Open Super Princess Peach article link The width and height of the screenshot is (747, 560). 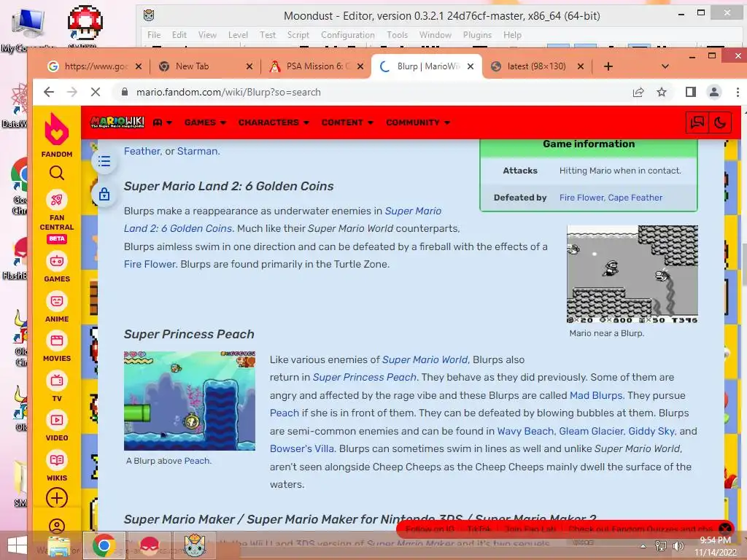[365, 377]
